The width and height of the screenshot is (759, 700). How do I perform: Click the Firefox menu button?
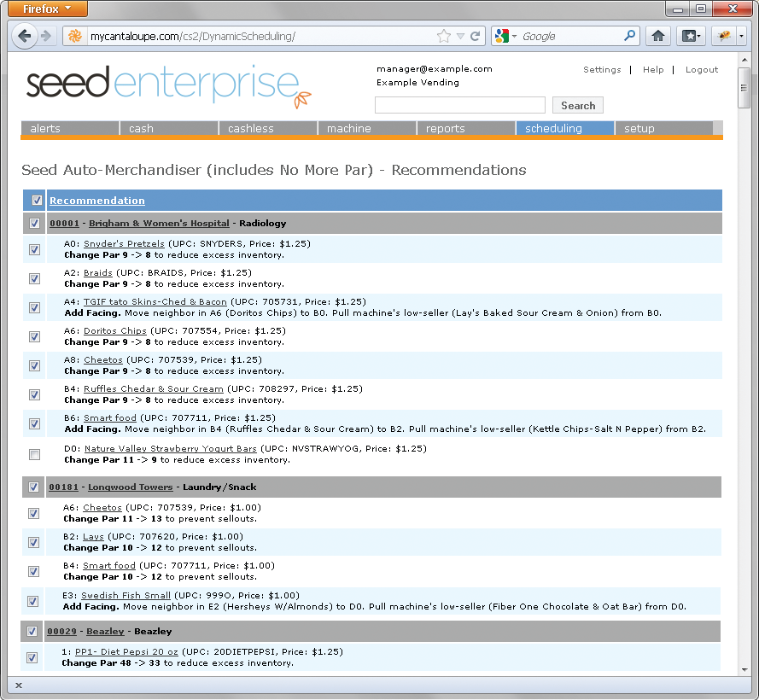pos(46,8)
